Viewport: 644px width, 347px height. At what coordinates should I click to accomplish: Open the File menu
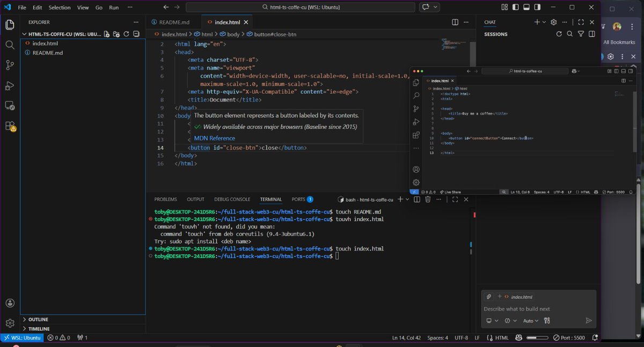click(x=22, y=8)
